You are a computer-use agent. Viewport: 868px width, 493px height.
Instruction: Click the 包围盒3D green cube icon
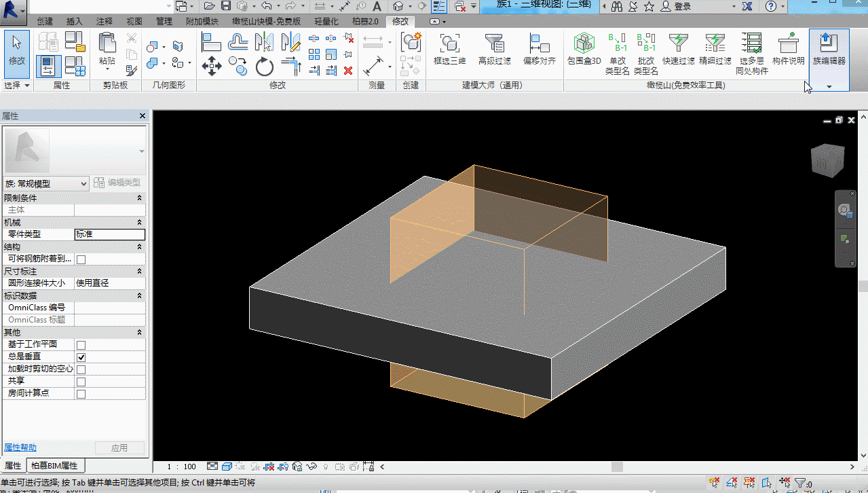[584, 43]
